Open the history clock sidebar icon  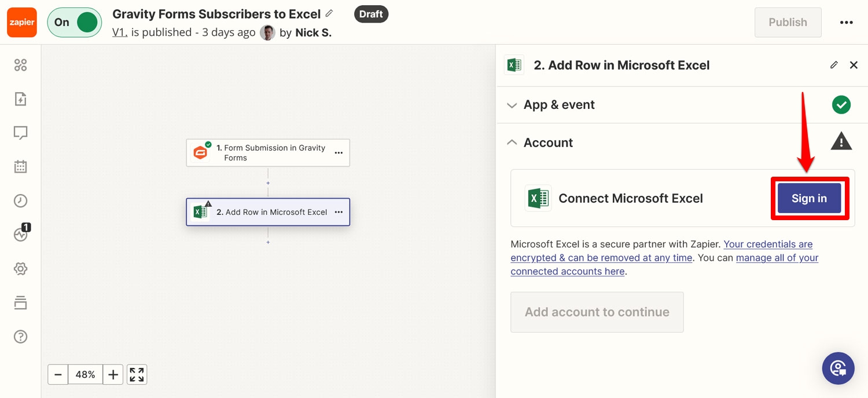tap(20, 201)
